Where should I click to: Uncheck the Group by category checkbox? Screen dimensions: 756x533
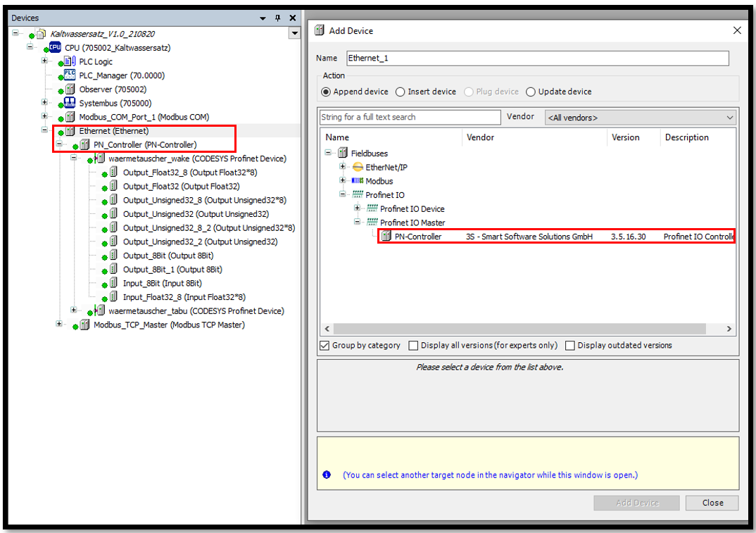point(325,346)
